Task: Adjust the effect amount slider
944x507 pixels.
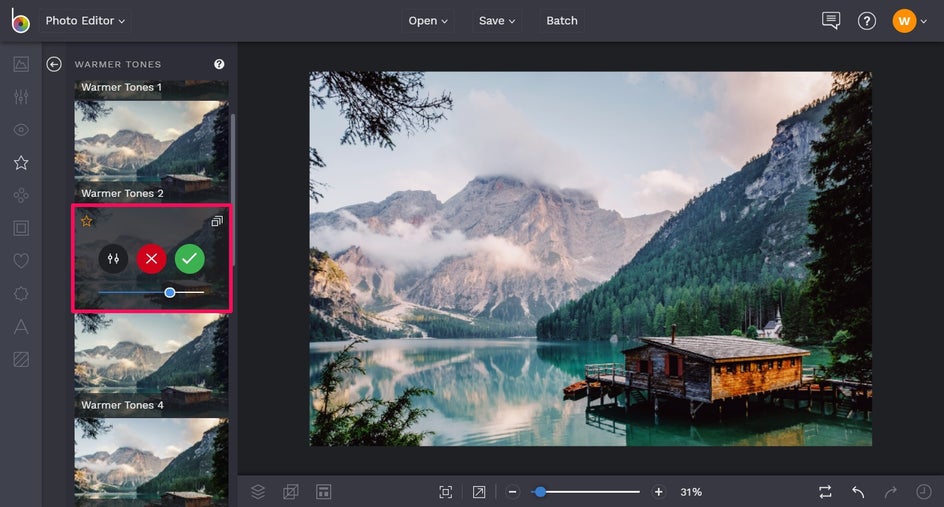Action: click(151, 292)
